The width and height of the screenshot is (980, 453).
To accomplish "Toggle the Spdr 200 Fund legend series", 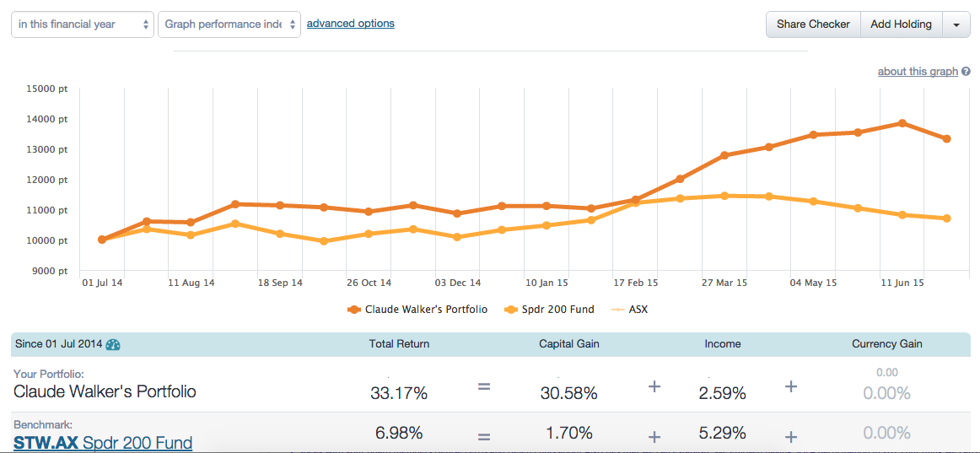I will 548,310.
